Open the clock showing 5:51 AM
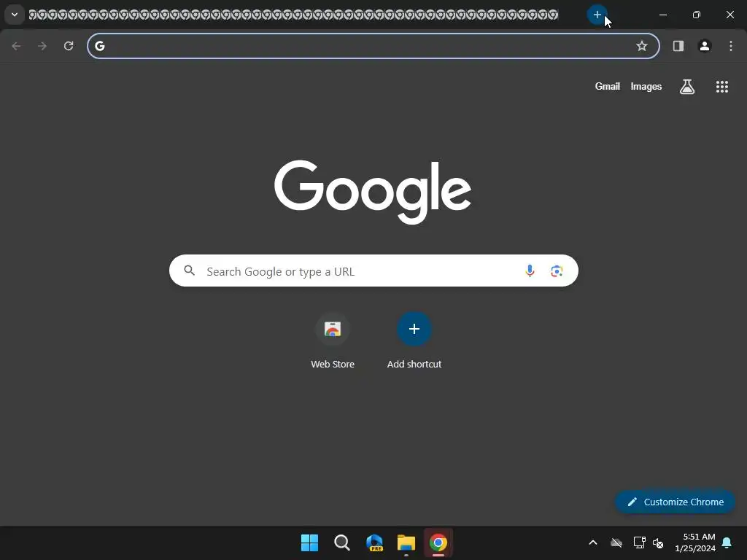The width and height of the screenshot is (747, 560). pyautogui.click(x=695, y=542)
